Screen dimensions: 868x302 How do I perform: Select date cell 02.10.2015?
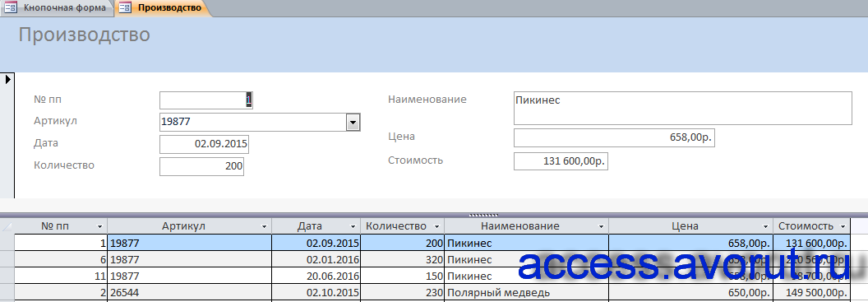[316, 293]
